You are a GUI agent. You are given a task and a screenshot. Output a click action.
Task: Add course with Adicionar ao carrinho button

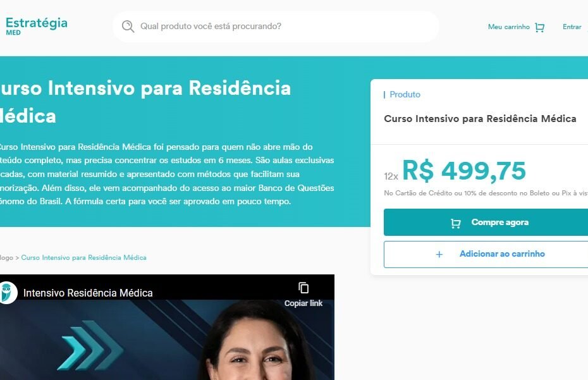tap(486, 254)
